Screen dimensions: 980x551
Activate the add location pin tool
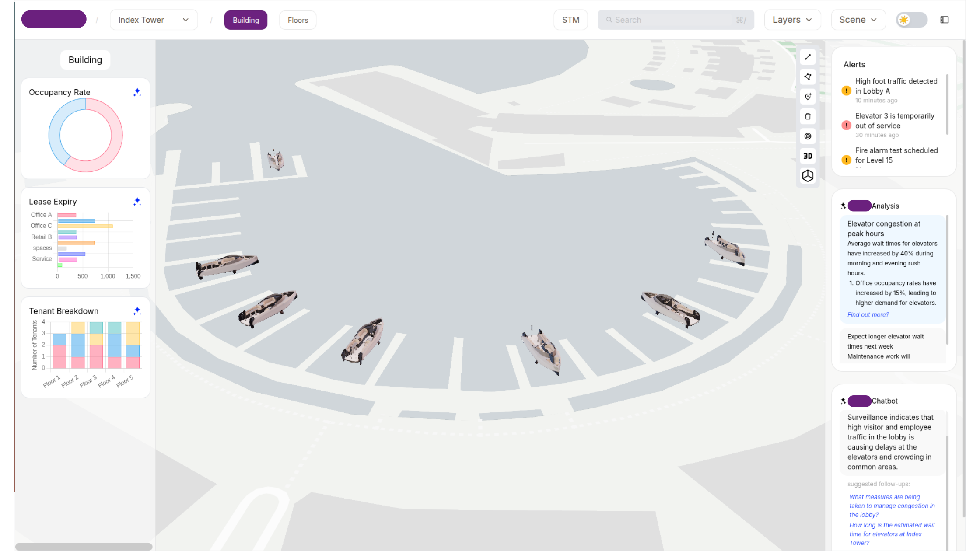pos(808,97)
